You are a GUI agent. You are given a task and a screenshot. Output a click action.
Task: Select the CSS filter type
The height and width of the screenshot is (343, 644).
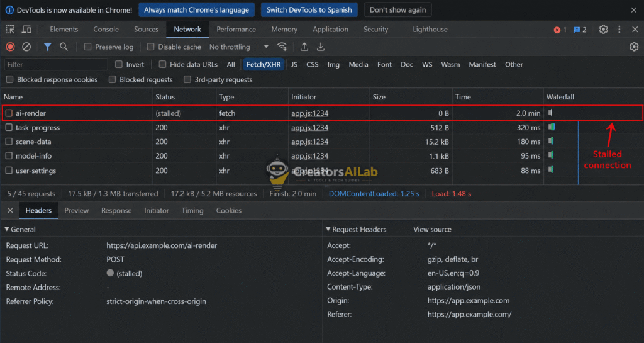312,64
